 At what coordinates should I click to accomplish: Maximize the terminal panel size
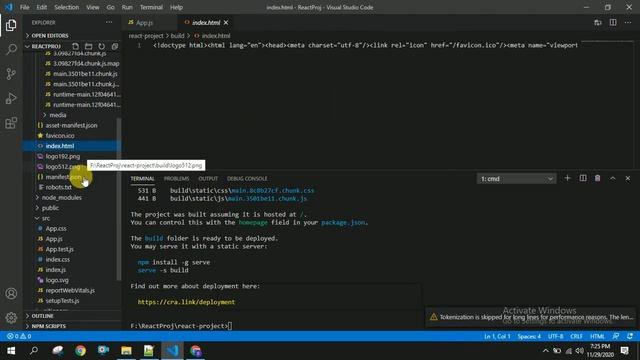(613, 178)
